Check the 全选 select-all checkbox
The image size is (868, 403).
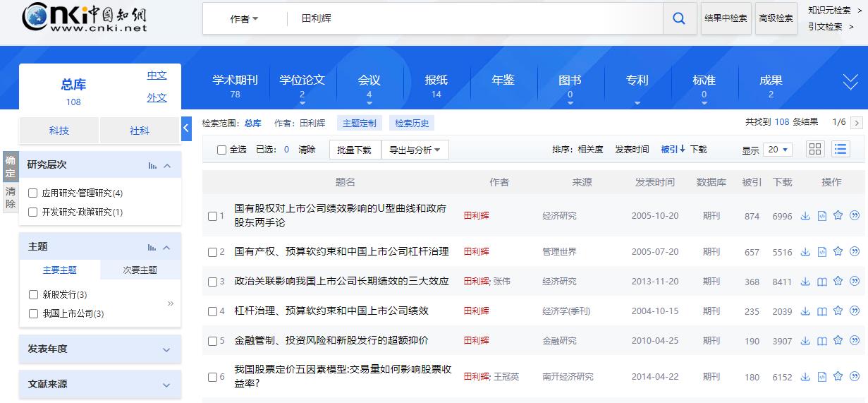click(221, 150)
